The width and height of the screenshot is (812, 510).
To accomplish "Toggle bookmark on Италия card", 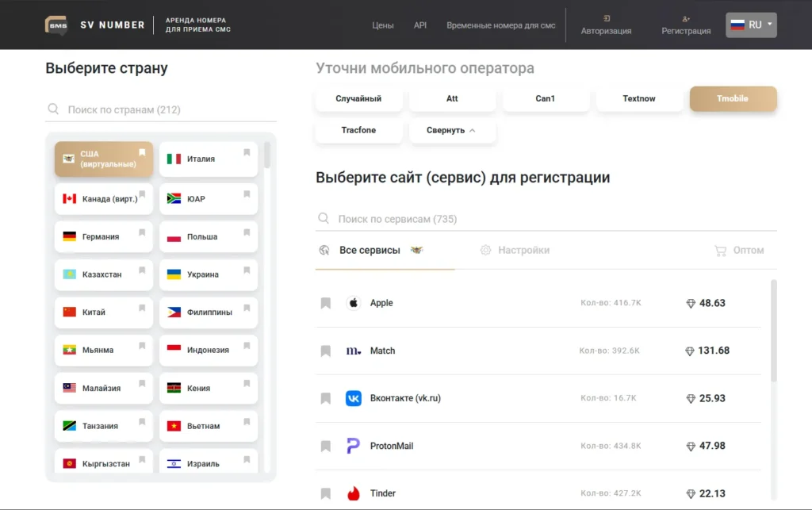I will pyautogui.click(x=247, y=152).
